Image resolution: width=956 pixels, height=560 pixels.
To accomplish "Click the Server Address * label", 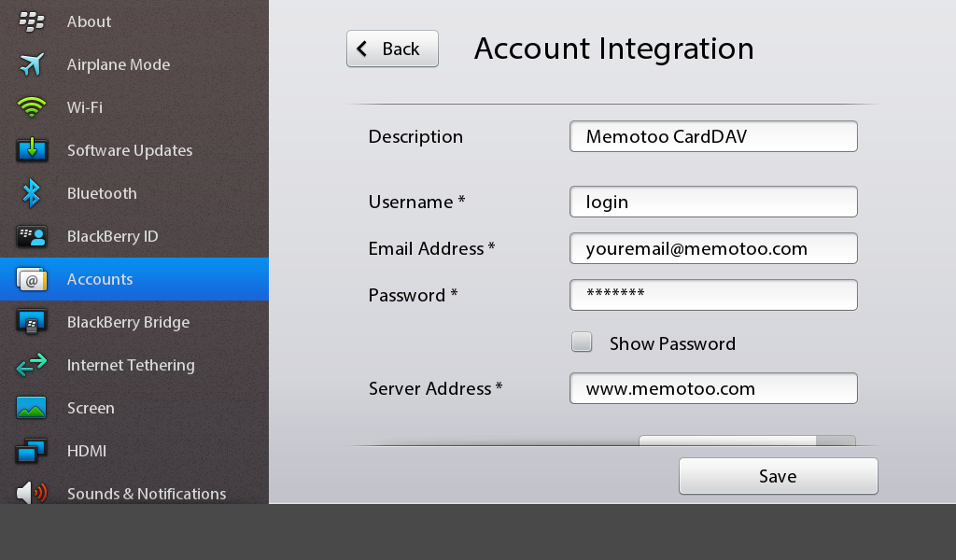I will click(x=435, y=388).
